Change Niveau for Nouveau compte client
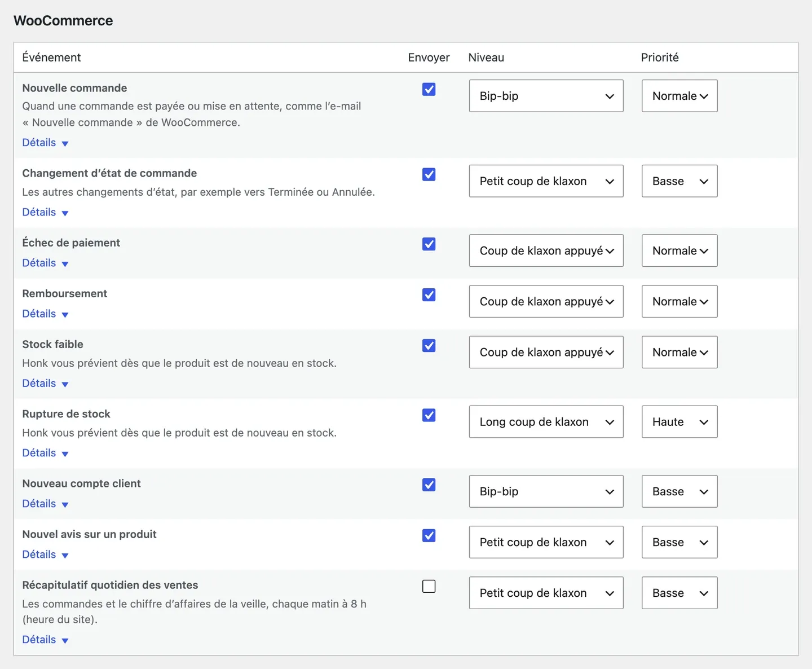 [x=546, y=491]
